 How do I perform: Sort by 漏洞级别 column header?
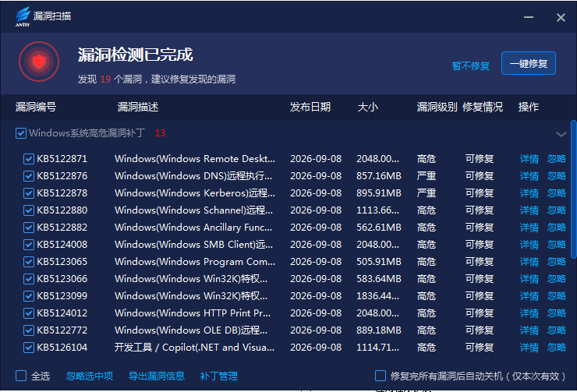[437, 107]
